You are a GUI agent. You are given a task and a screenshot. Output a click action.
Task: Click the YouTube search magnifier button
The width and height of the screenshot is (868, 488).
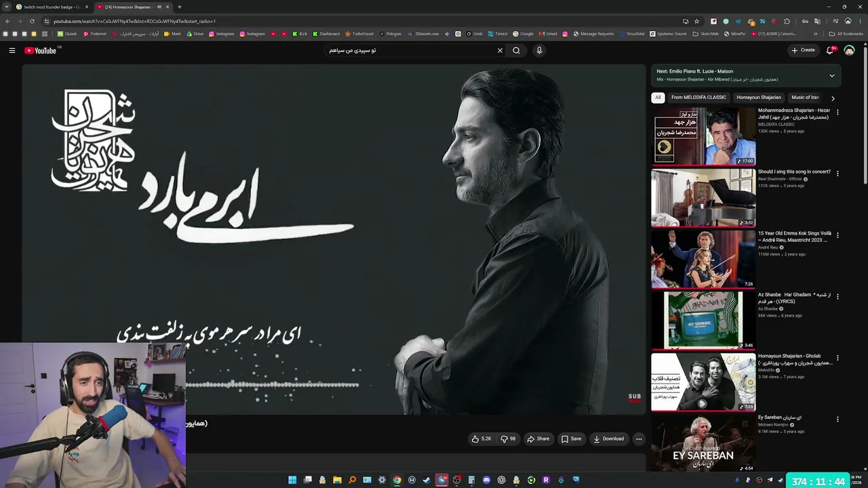click(x=516, y=50)
